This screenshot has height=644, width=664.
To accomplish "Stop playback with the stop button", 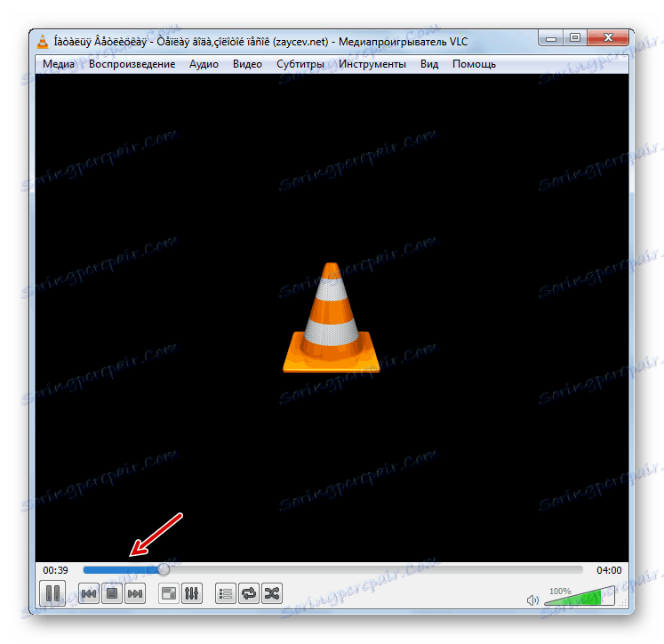I will point(112,593).
